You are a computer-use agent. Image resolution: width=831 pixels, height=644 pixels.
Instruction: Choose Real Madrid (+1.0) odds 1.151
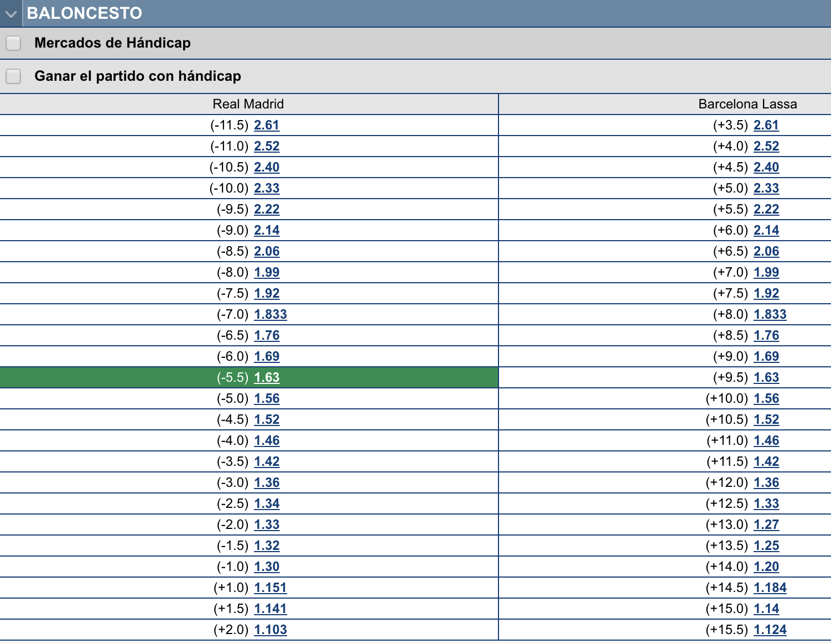[271, 588]
